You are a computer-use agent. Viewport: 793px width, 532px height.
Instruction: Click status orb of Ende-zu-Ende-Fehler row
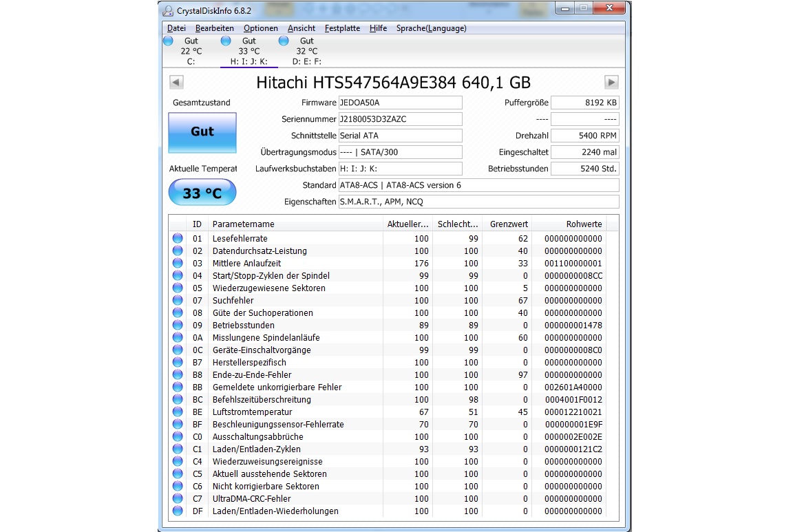click(x=178, y=374)
